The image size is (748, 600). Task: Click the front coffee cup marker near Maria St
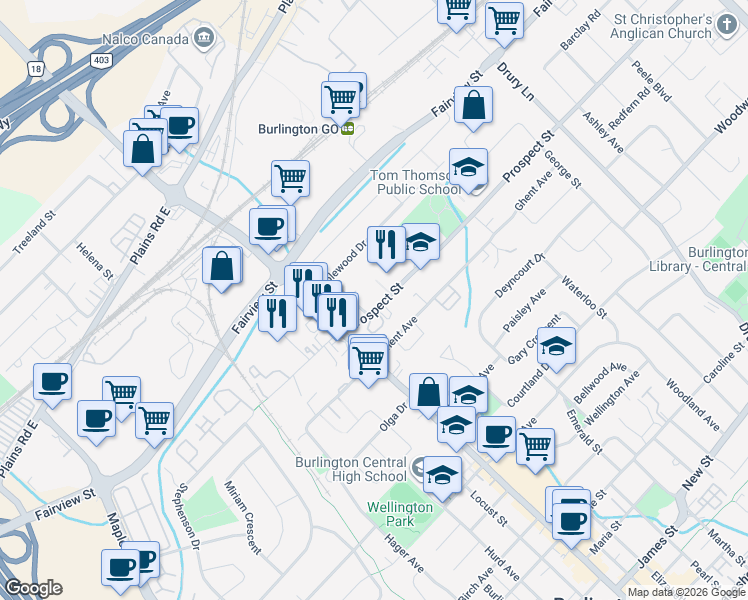click(571, 525)
